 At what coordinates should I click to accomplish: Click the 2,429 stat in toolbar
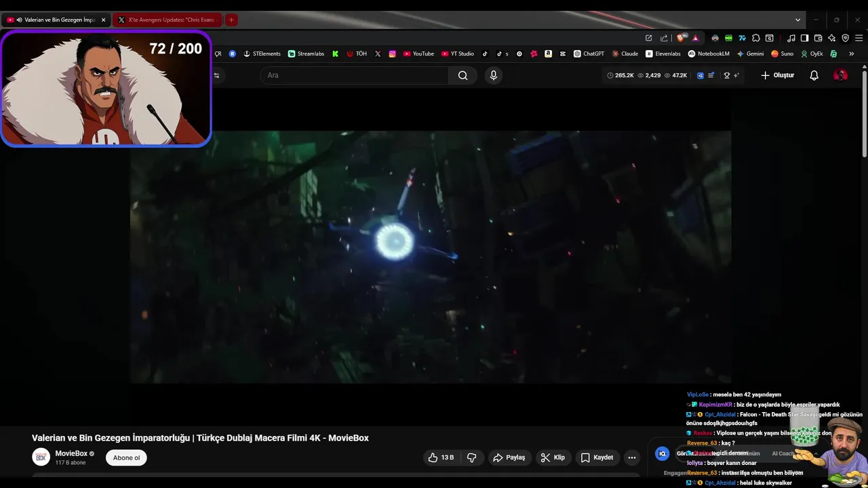(x=649, y=75)
